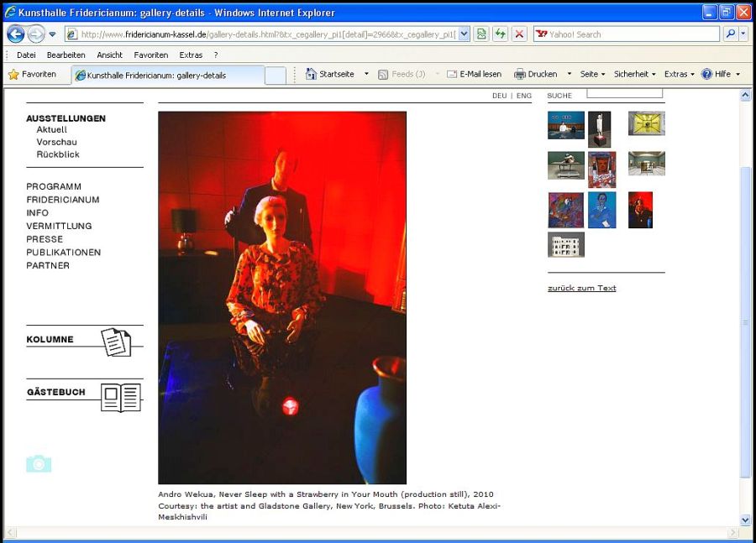Image resolution: width=756 pixels, height=543 pixels.
Task: Open the red face painting thumbnail
Action: pos(601,170)
